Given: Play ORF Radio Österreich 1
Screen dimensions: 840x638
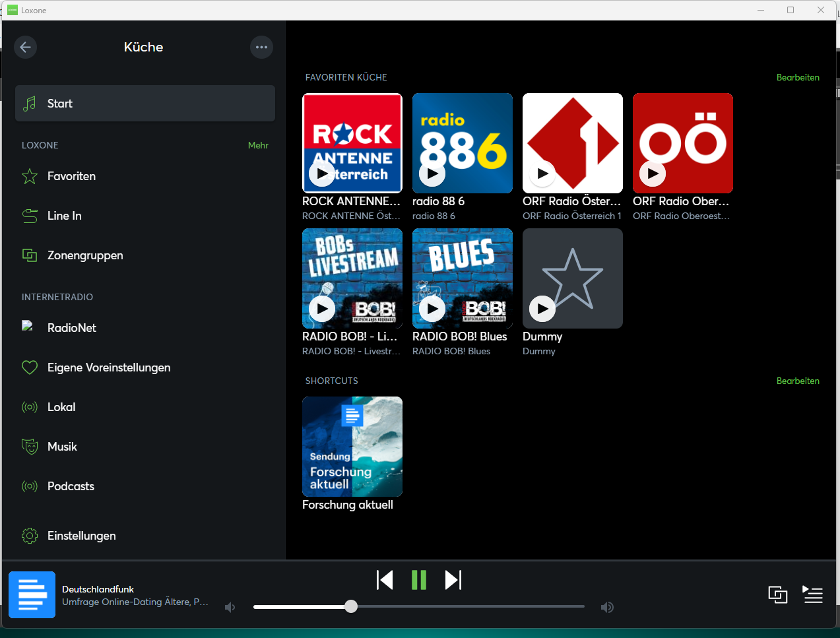Looking at the screenshot, I should coord(542,174).
